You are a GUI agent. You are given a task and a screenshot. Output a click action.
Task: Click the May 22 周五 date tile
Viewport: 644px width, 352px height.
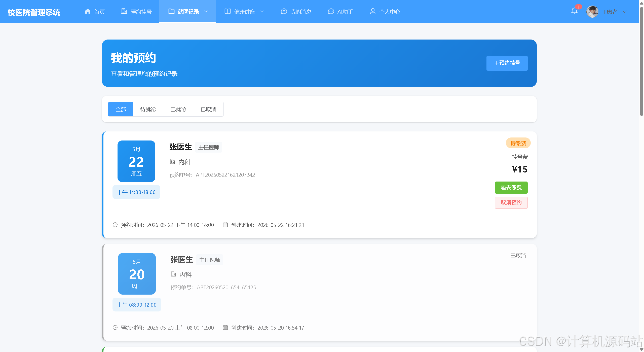point(136,161)
